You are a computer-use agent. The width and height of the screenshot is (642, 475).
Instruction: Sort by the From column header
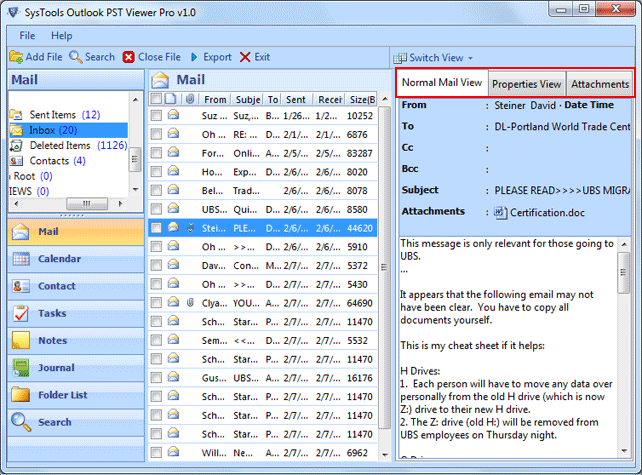point(215,100)
